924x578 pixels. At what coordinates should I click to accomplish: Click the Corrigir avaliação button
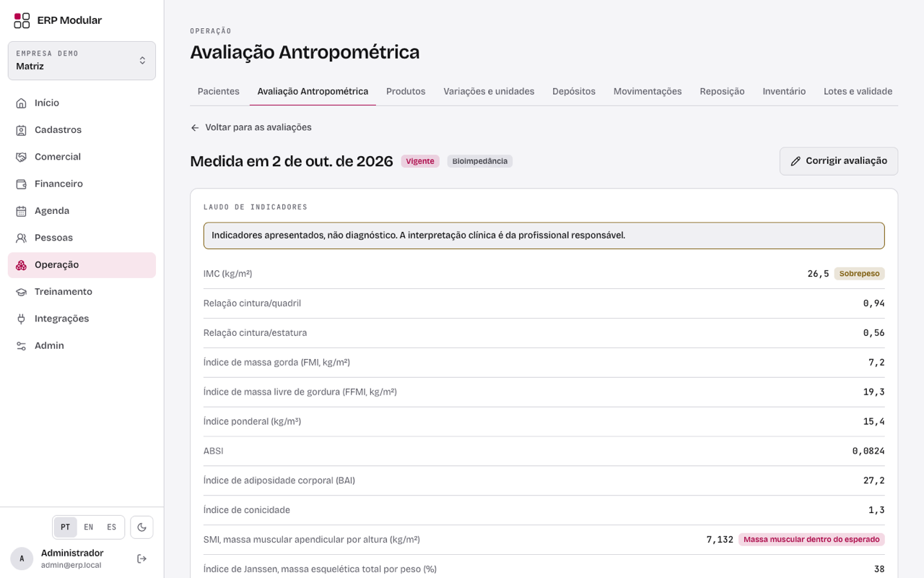pyautogui.click(x=839, y=161)
